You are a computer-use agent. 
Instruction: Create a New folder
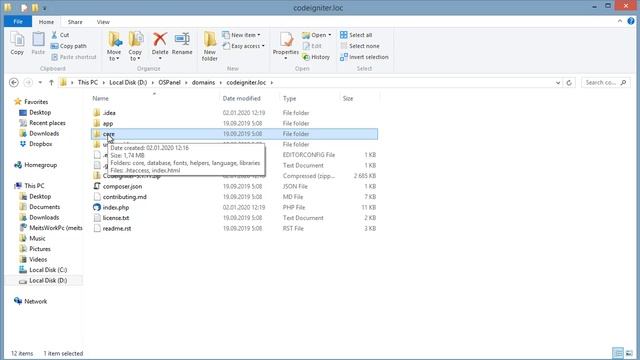coord(209,46)
